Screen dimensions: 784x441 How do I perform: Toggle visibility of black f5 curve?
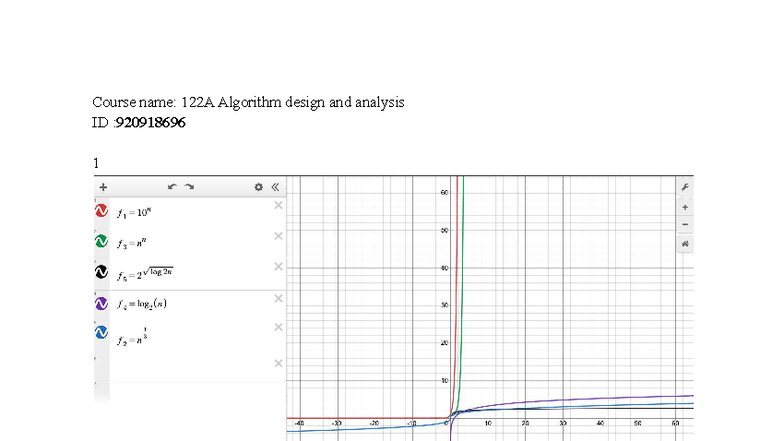coord(102,272)
